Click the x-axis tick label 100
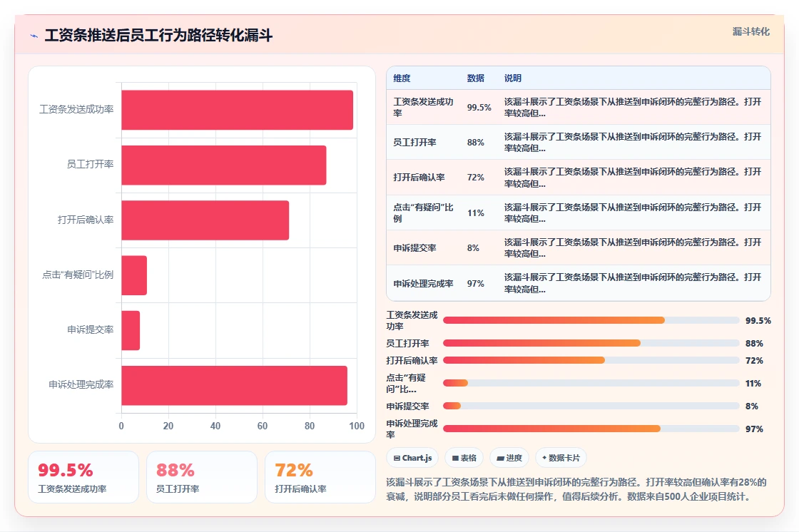The image size is (799, 532). [x=357, y=426]
